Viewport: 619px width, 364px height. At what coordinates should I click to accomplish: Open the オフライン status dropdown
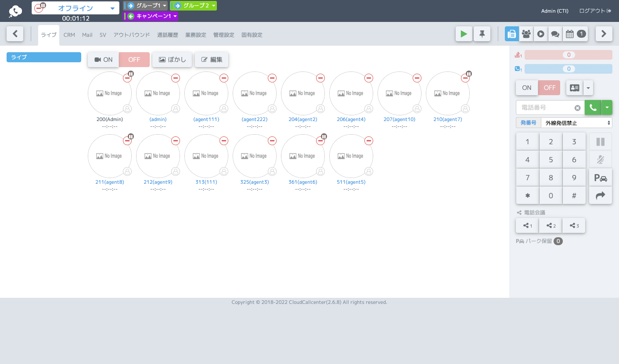[76, 8]
